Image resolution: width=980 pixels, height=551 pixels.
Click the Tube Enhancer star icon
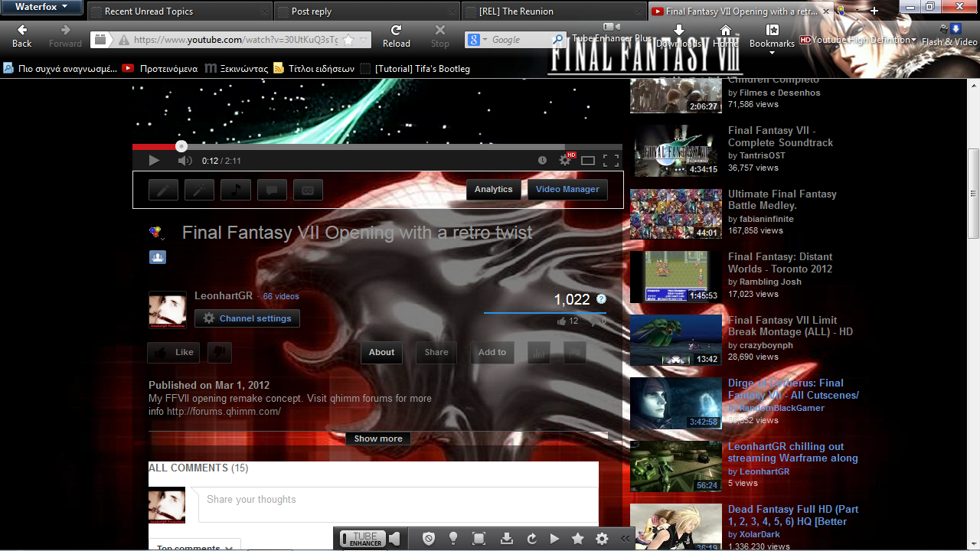coord(578,539)
